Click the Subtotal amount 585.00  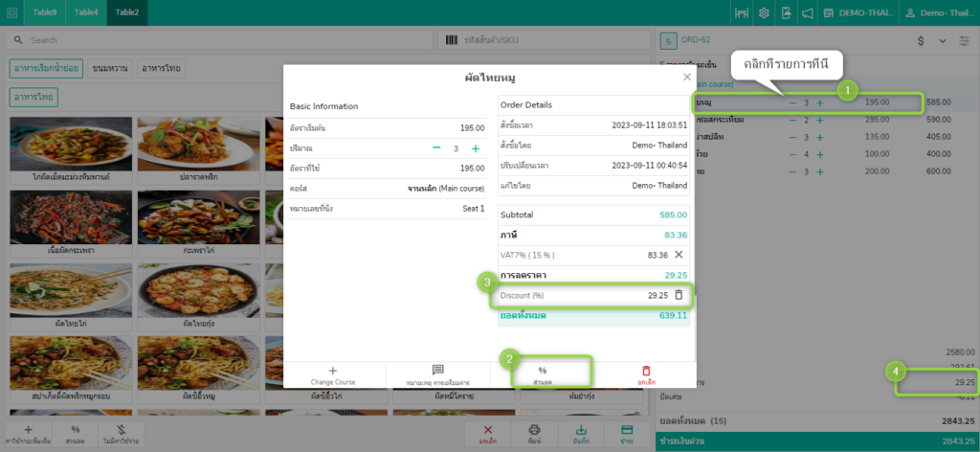coord(673,215)
